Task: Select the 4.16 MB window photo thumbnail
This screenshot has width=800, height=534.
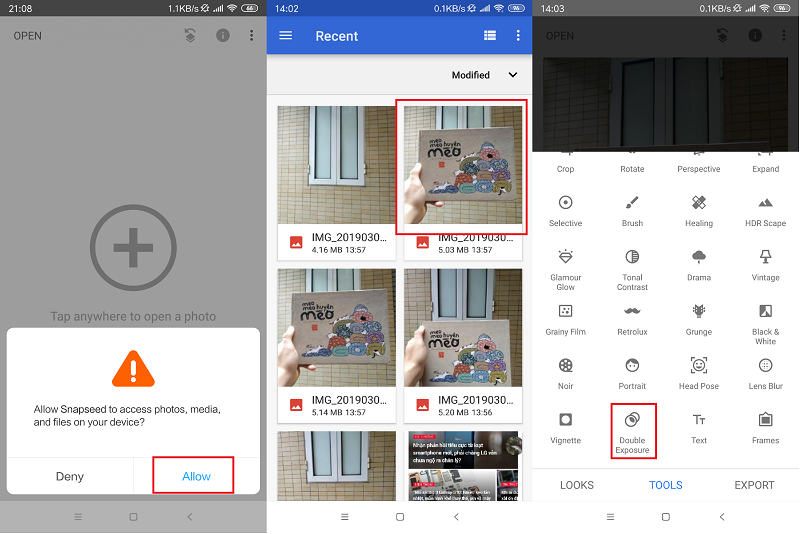Action: [336, 165]
